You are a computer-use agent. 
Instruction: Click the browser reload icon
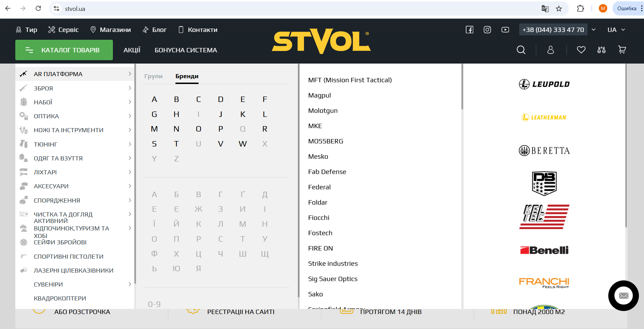(x=38, y=8)
